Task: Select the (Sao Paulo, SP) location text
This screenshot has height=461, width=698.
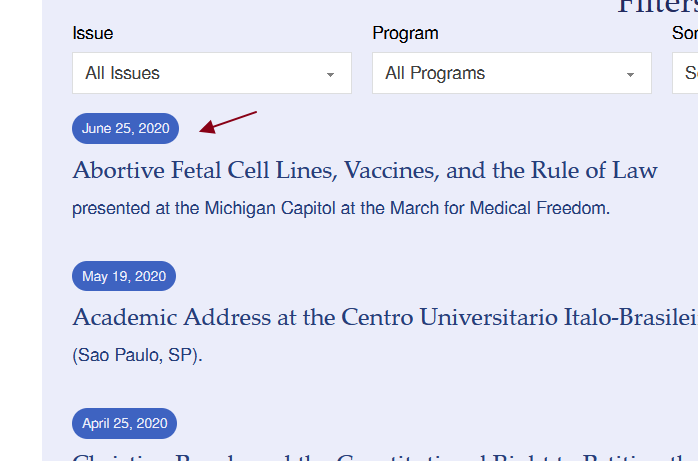Action: click(137, 355)
